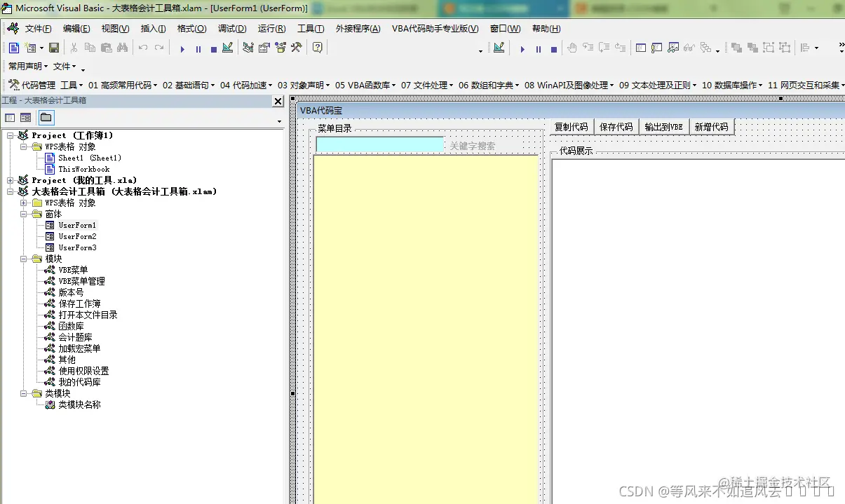Show more toolbar buttons chevron

pos(841,48)
